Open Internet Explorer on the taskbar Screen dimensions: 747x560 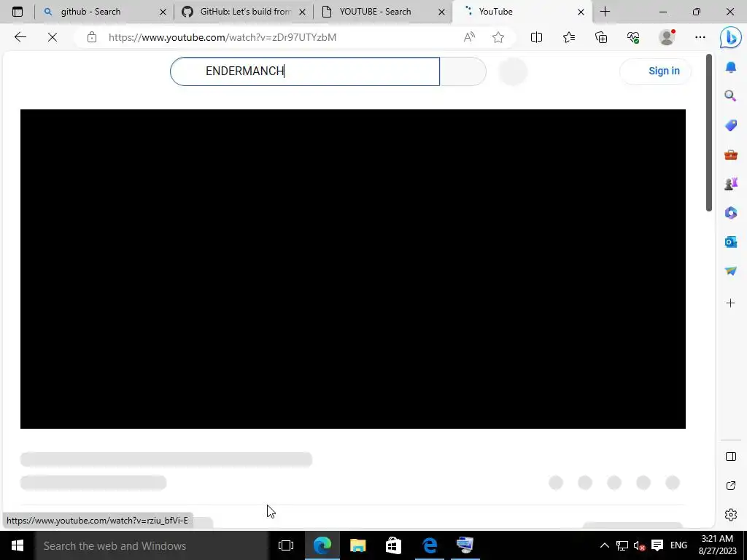[430, 545]
